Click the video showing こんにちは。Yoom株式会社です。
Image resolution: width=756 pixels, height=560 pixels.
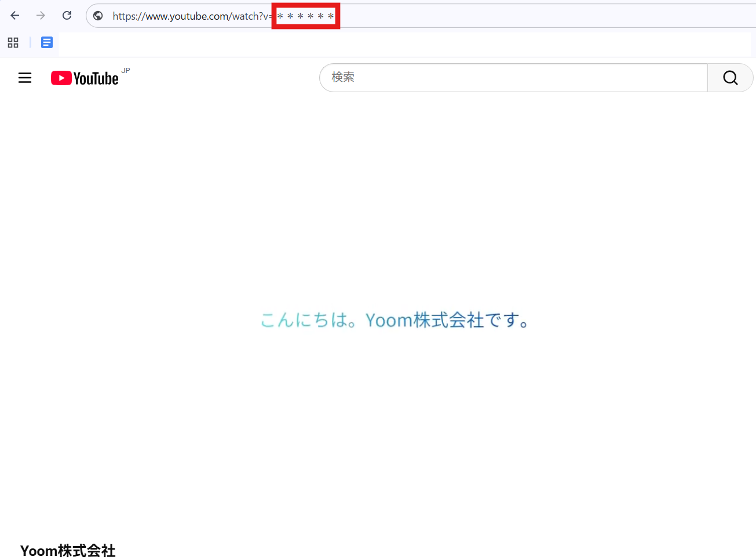(394, 319)
